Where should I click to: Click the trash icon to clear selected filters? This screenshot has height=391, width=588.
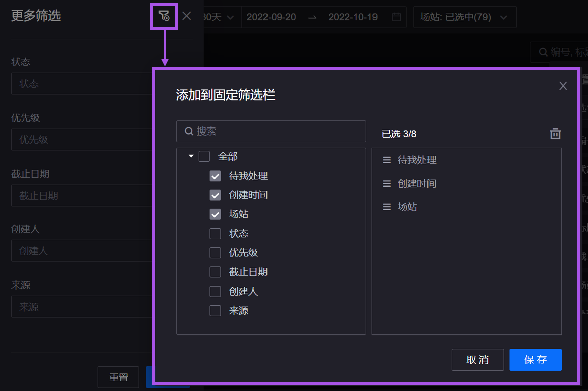pyautogui.click(x=555, y=134)
